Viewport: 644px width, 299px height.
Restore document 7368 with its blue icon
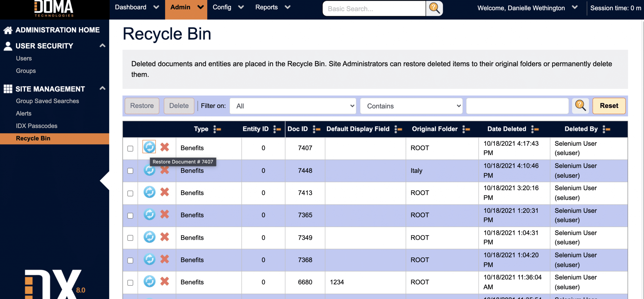click(149, 259)
